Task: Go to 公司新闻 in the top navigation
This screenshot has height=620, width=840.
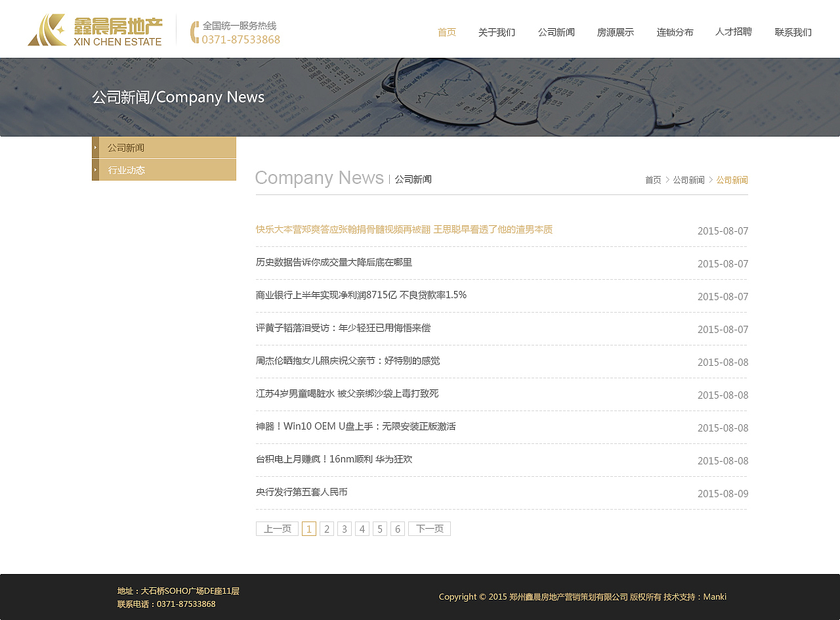Action: point(556,32)
